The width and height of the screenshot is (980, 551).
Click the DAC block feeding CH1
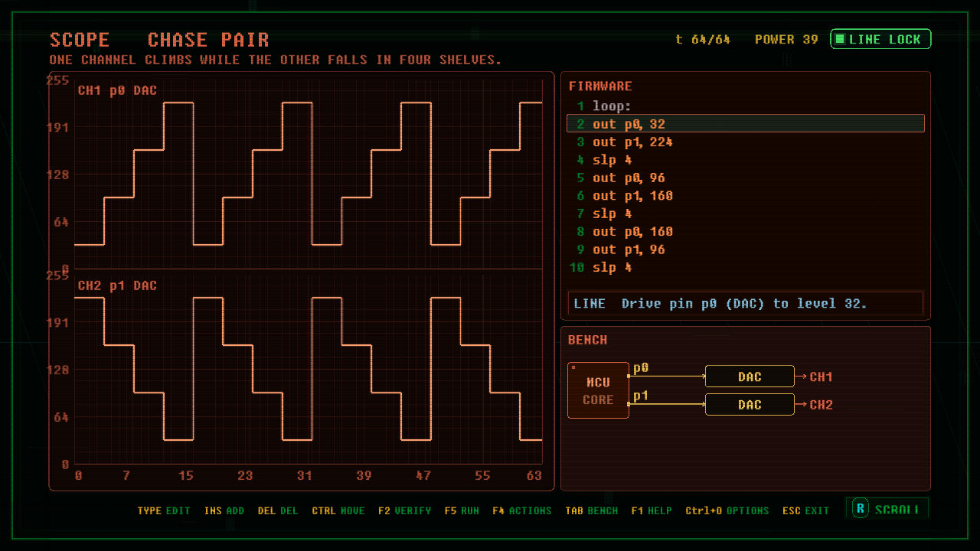click(x=750, y=377)
